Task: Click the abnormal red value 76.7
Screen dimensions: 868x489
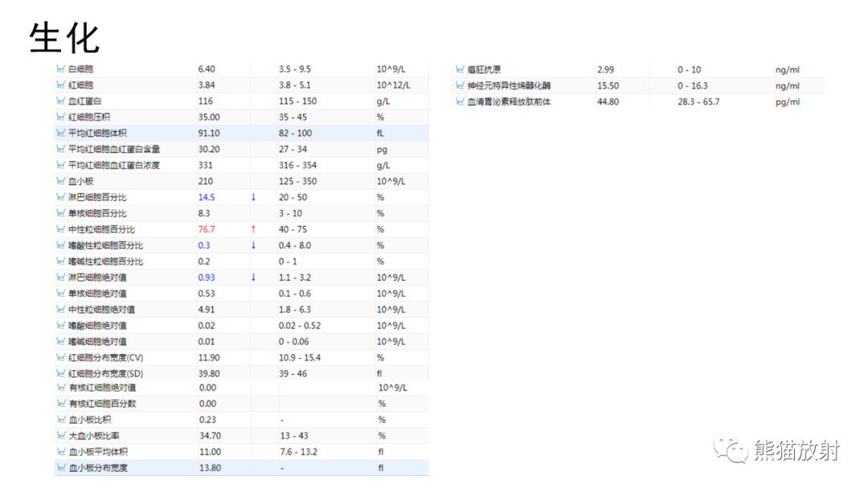Action: pyautogui.click(x=207, y=229)
